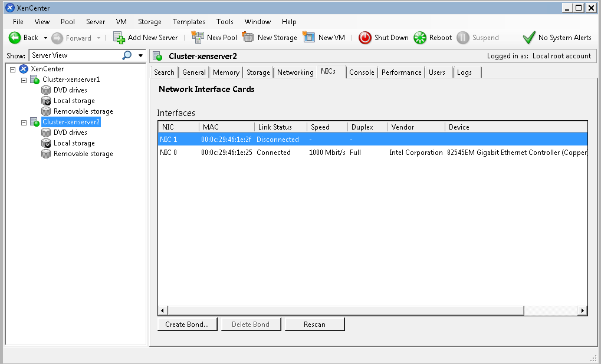This screenshot has height=364, width=601.
Task: Open the Storage menu
Action: click(x=149, y=22)
